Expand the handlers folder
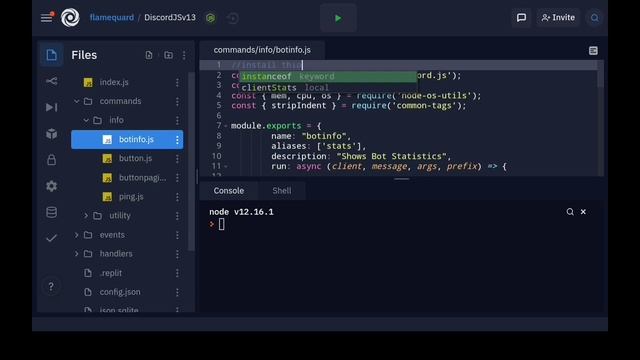The height and width of the screenshot is (360, 640). [x=76, y=253]
